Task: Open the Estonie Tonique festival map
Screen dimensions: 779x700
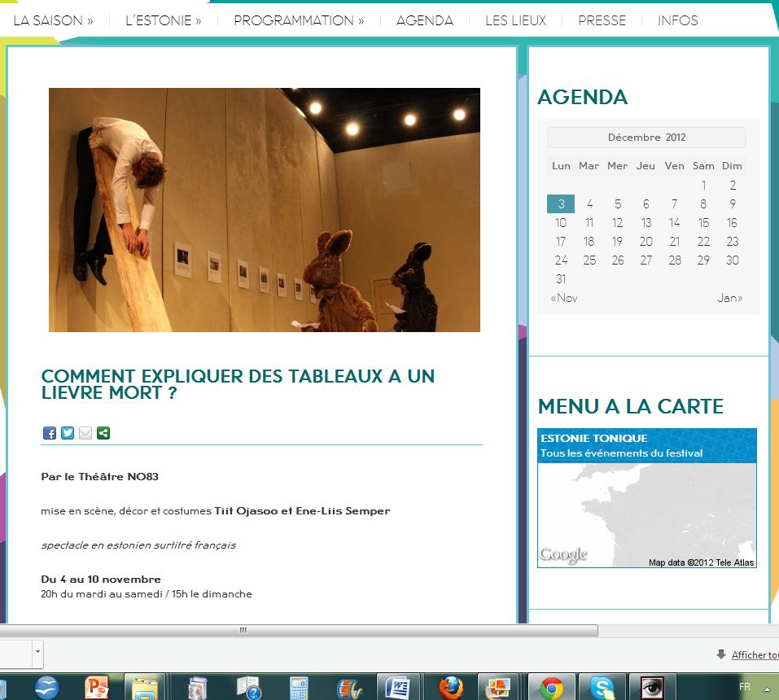Action: point(647,498)
